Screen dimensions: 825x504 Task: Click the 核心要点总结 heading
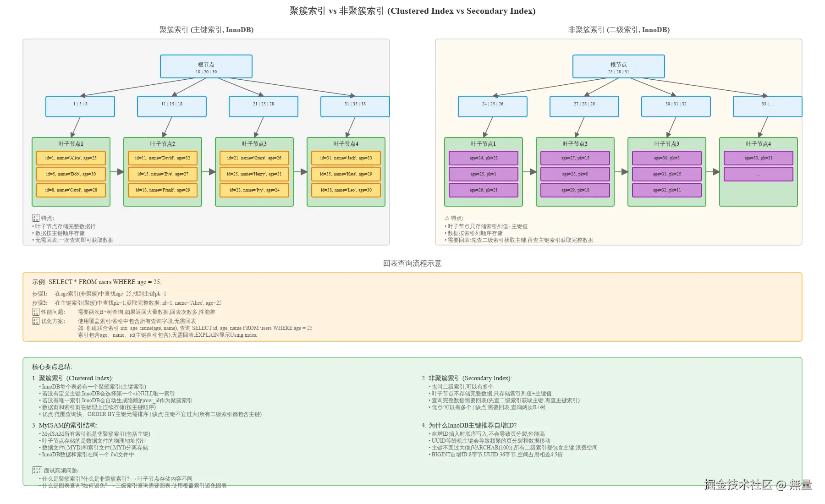pyautogui.click(x=52, y=367)
